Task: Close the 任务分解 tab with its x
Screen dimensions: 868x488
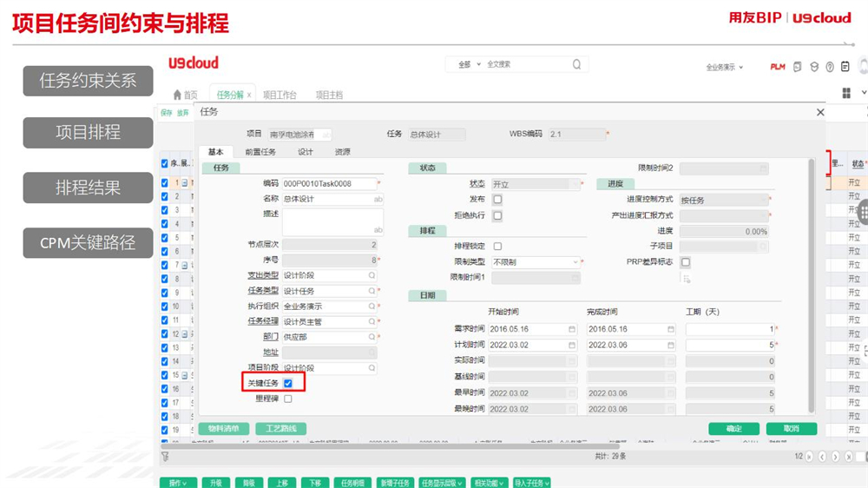Action: tap(249, 95)
